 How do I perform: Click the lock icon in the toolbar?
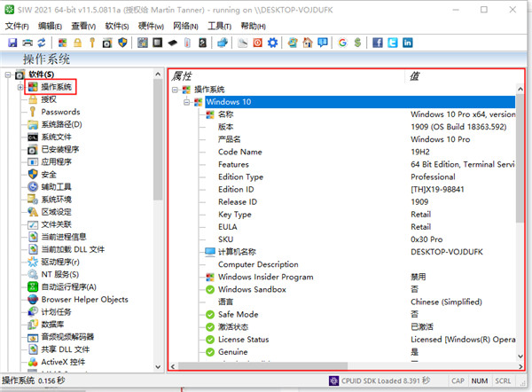pyautogui.click(x=78, y=43)
